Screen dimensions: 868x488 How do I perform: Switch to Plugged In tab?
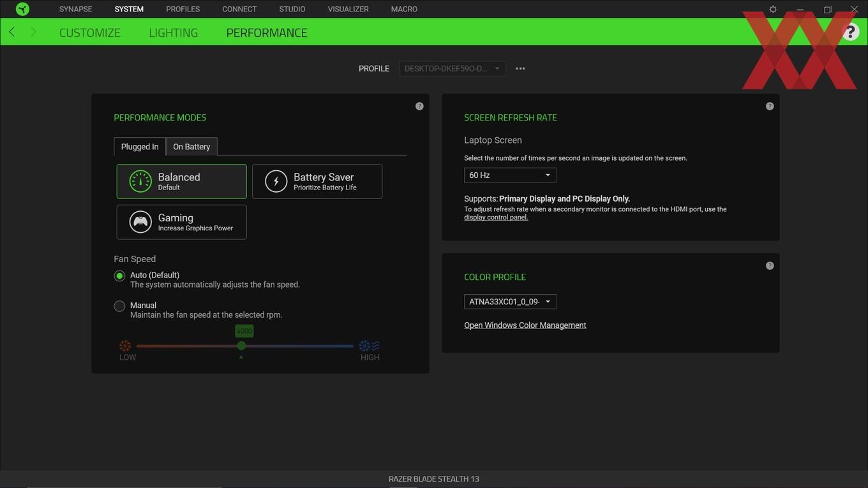coord(140,147)
